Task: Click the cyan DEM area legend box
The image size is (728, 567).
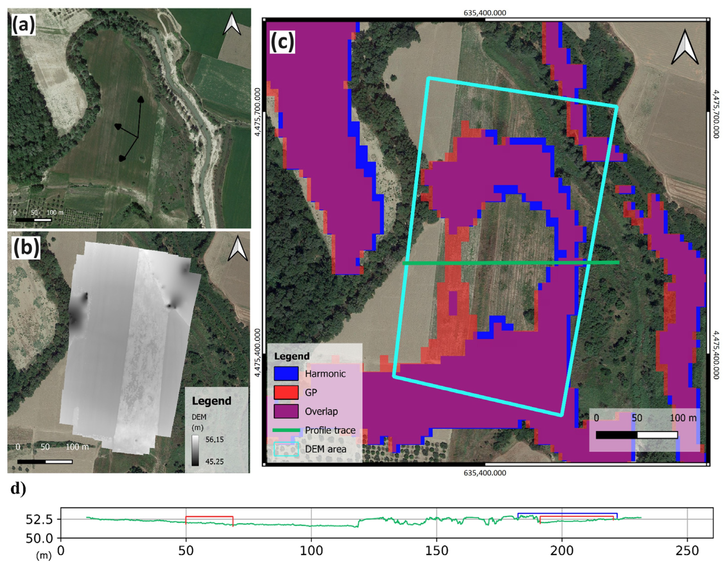Action: click(x=286, y=449)
